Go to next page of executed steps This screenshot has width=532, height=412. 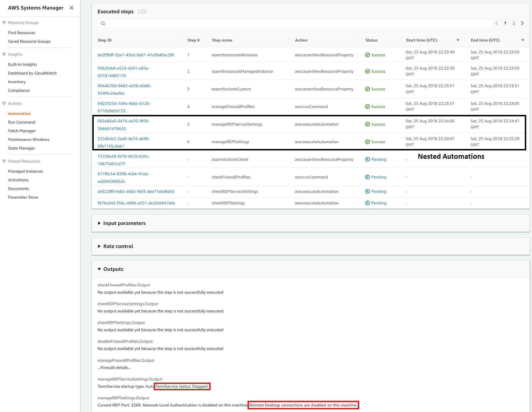[x=522, y=23]
